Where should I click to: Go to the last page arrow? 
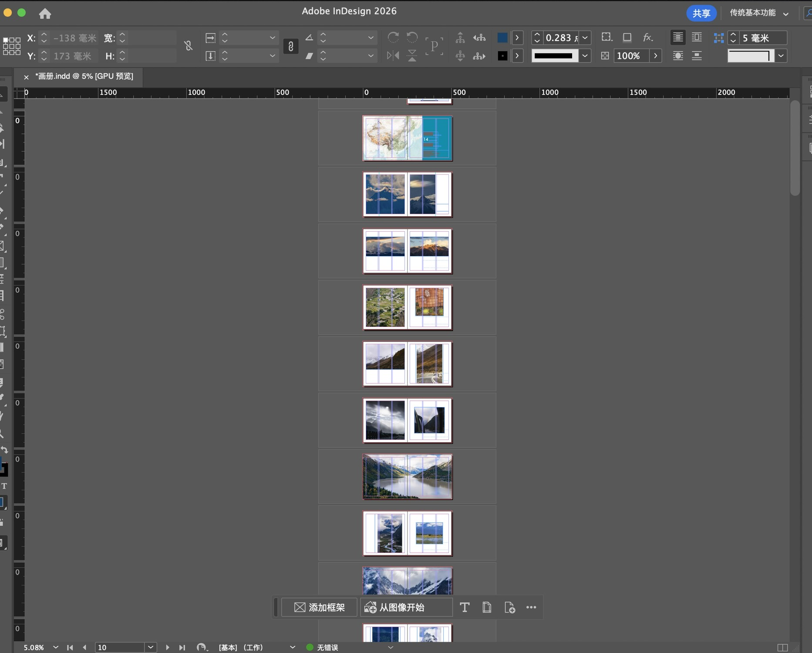tap(182, 648)
